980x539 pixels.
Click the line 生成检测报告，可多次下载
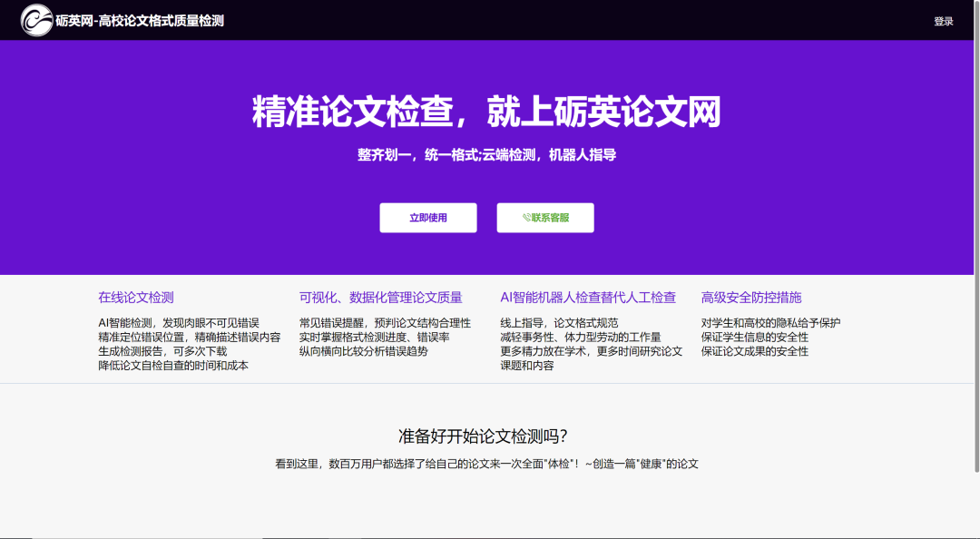click(x=162, y=351)
